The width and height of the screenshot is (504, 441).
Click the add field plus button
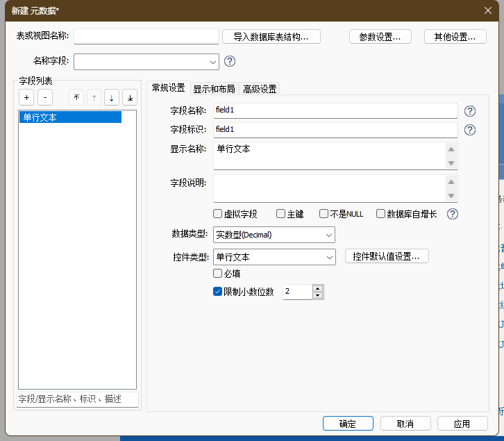coord(26,98)
